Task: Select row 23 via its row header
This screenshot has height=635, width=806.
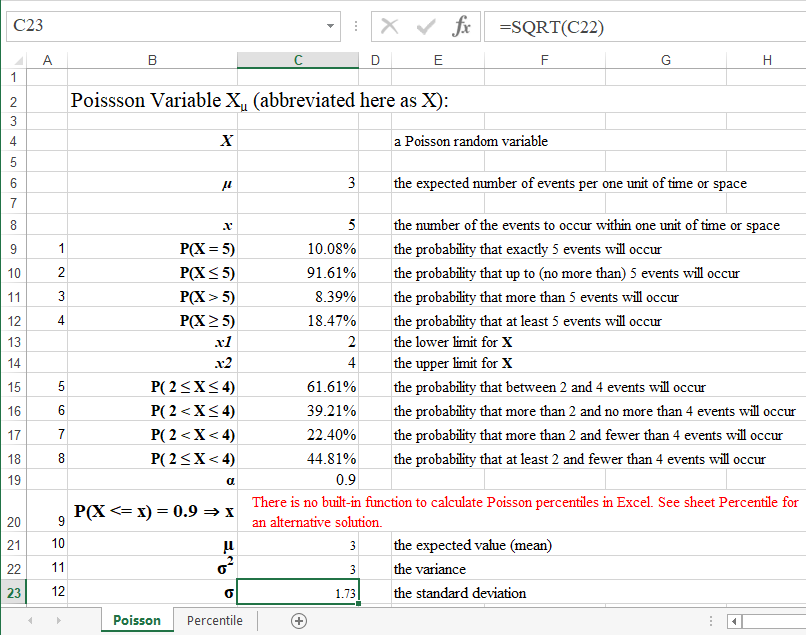Action: click(14, 593)
